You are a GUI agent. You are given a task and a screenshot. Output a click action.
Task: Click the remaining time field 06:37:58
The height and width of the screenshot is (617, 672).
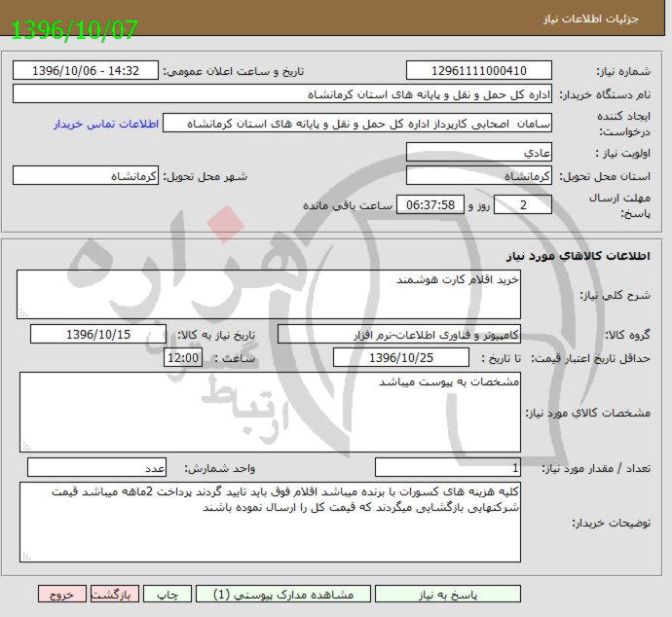(430, 204)
